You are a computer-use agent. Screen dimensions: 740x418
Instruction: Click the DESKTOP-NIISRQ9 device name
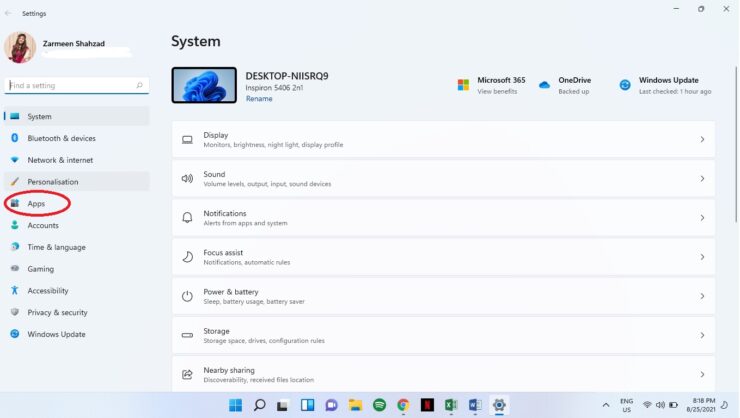287,76
